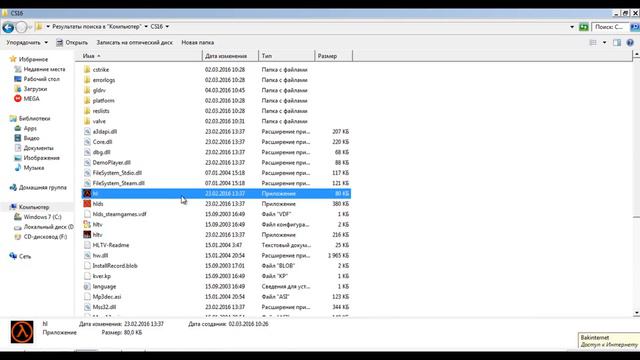Open the Изображения library
This screenshot has width=640, height=360.
coord(37,158)
